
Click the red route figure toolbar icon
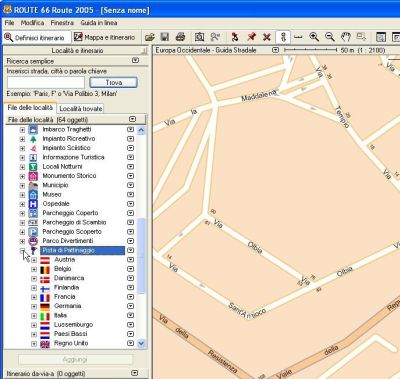(235, 37)
